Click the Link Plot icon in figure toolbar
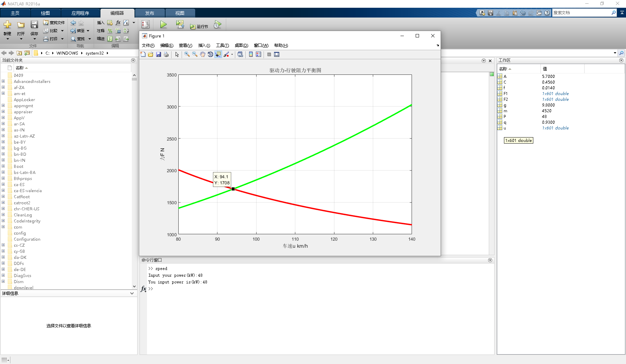This screenshot has height=364, width=626. (x=240, y=54)
